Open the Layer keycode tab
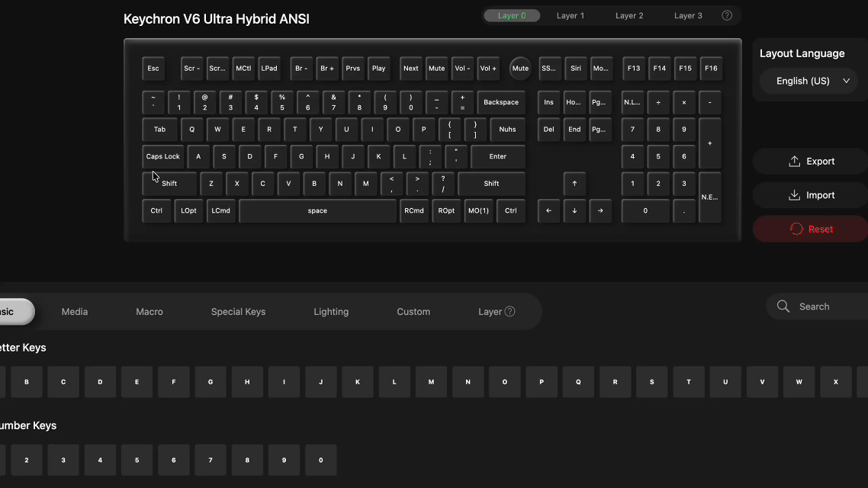Viewport: 868px width, 488px height. tap(490, 312)
